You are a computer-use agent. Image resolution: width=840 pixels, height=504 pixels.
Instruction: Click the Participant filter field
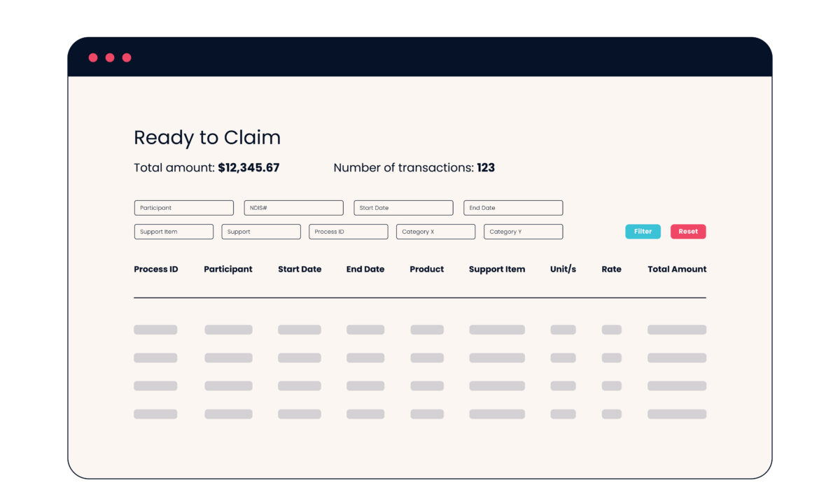point(183,207)
